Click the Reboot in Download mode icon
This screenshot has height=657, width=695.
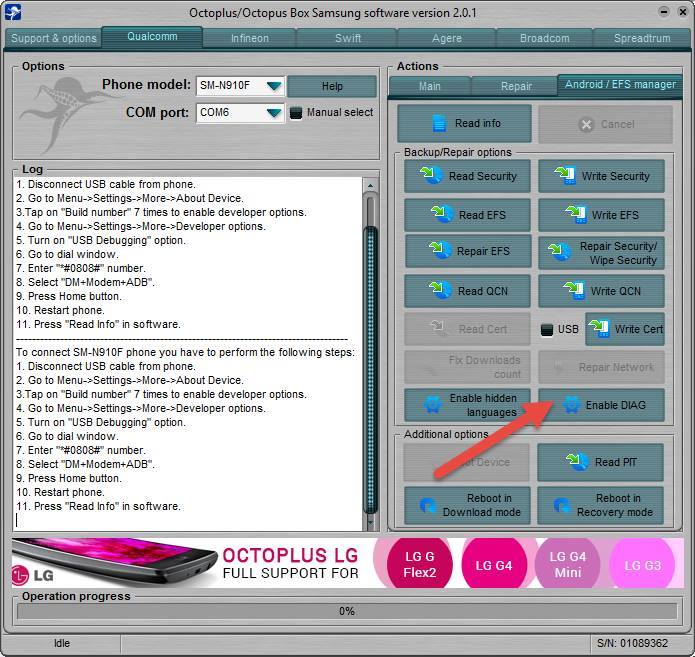click(428, 505)
